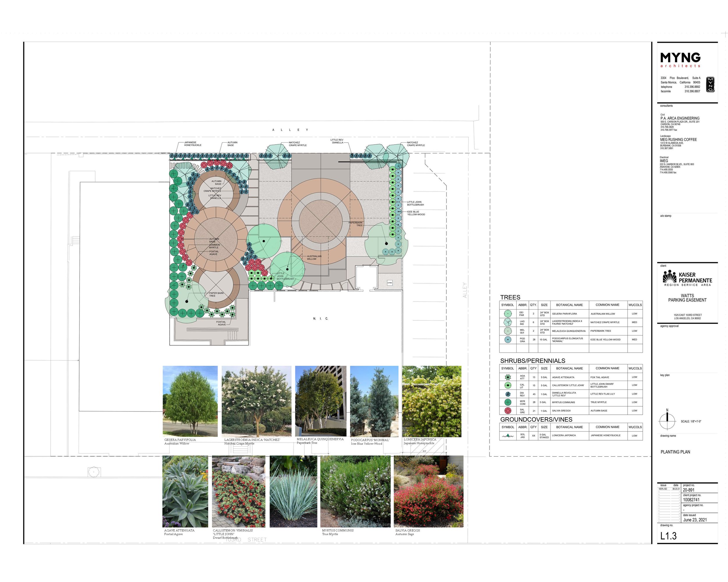Click the MYNG architects logo
The image size is (728, 582).
pos(681,60)
